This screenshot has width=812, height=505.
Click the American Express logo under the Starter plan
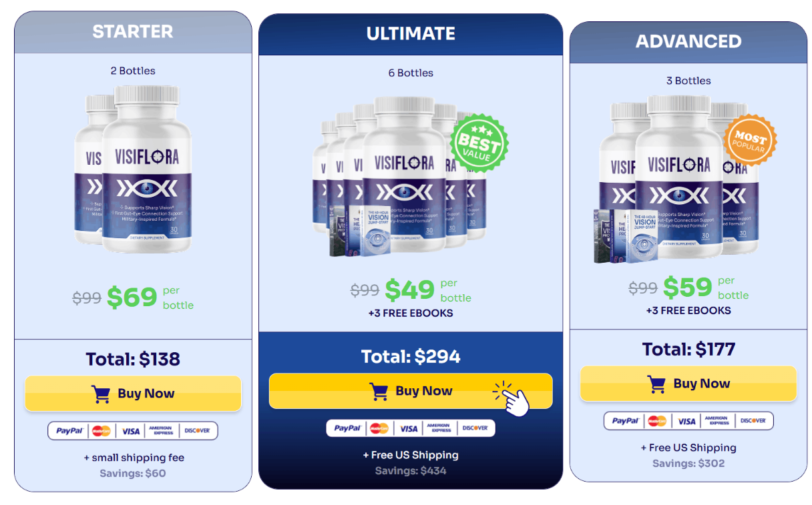click(x=161, y=431)
